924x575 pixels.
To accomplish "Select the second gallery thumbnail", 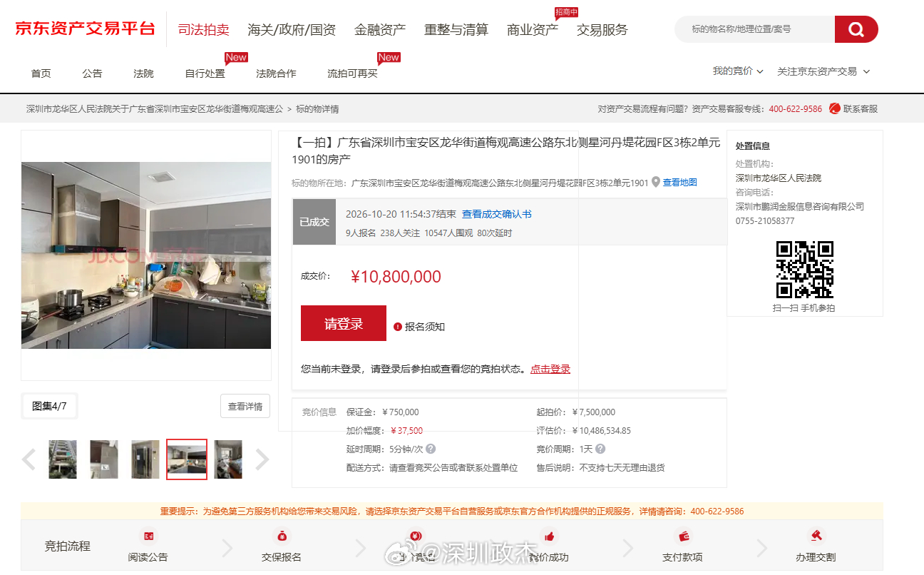I will point(104,459).
